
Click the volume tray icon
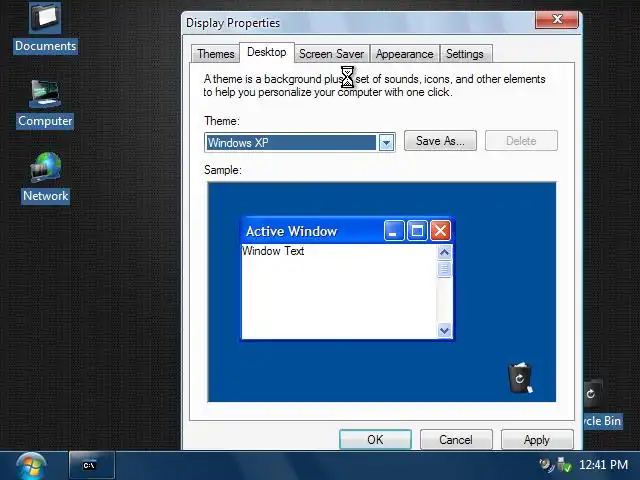(x=547, y=464)
